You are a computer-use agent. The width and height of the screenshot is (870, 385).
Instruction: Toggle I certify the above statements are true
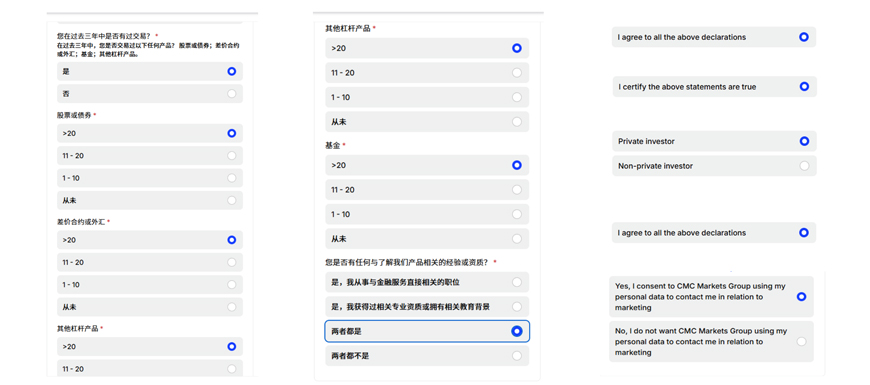tap(715, 87)
